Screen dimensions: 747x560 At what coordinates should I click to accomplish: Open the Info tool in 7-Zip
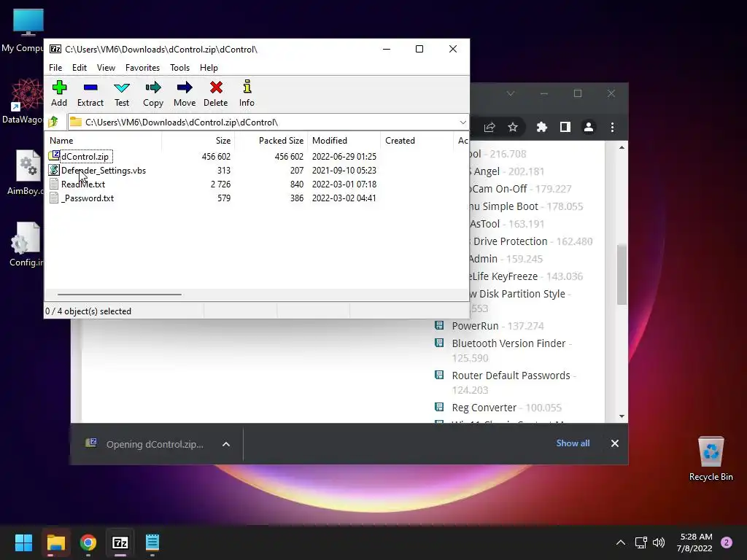coord(247,93)
